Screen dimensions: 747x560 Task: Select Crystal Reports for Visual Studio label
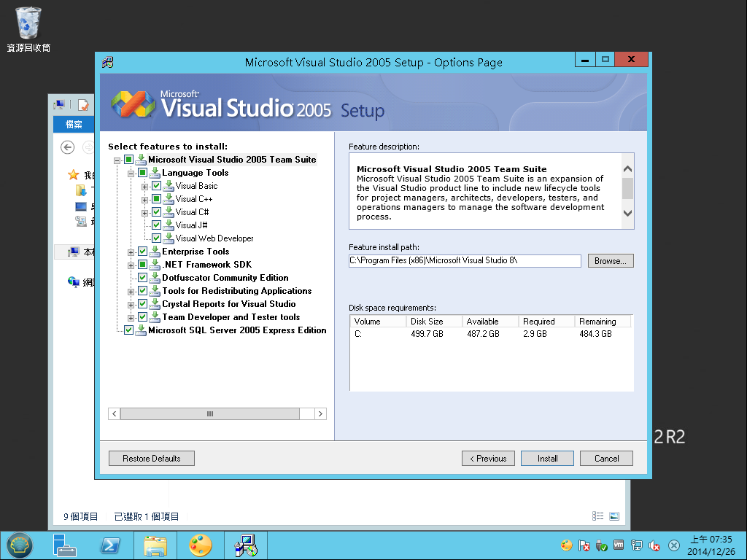coord(228,304)
